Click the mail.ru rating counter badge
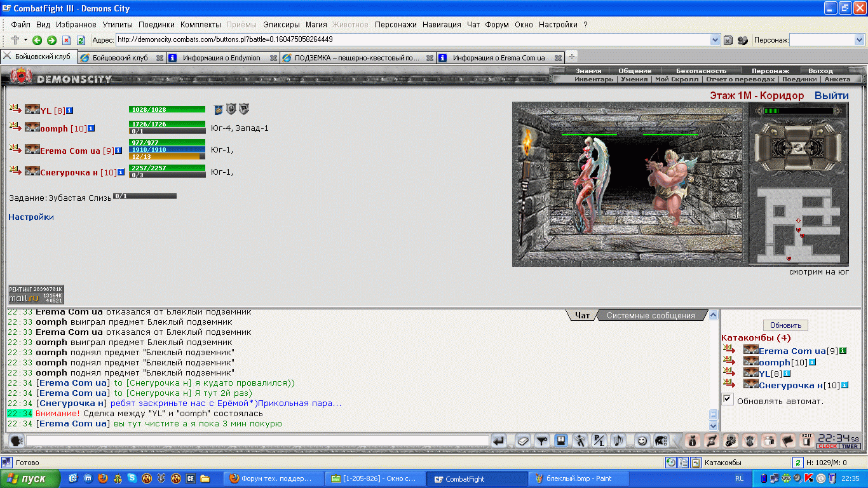868x488 pixels. pyautogui.click(x=36, y=295)
